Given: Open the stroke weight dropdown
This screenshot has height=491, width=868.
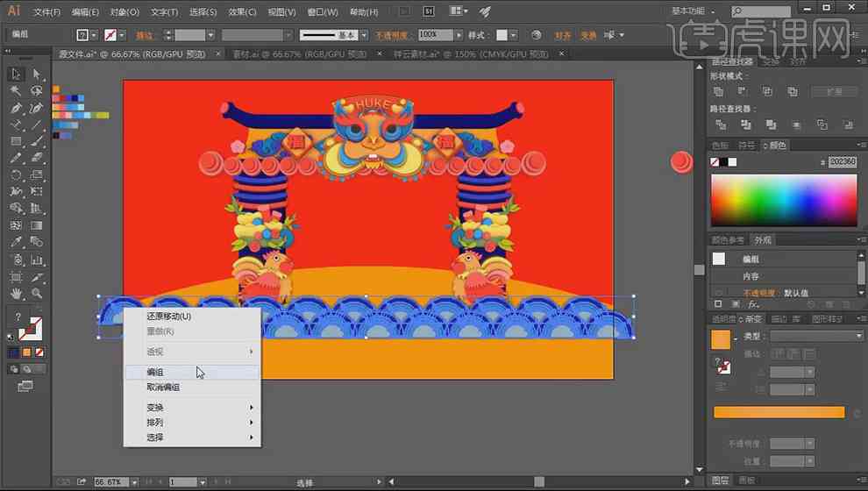Looking at the screenshot, I should [x=210, y=35].
